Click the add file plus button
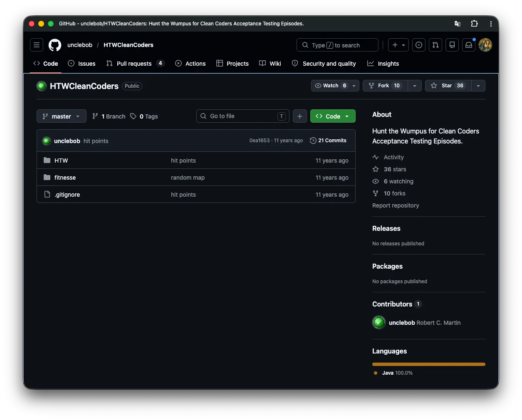The width and height of the screenshot is (522, 420). (x=300, y=116)
